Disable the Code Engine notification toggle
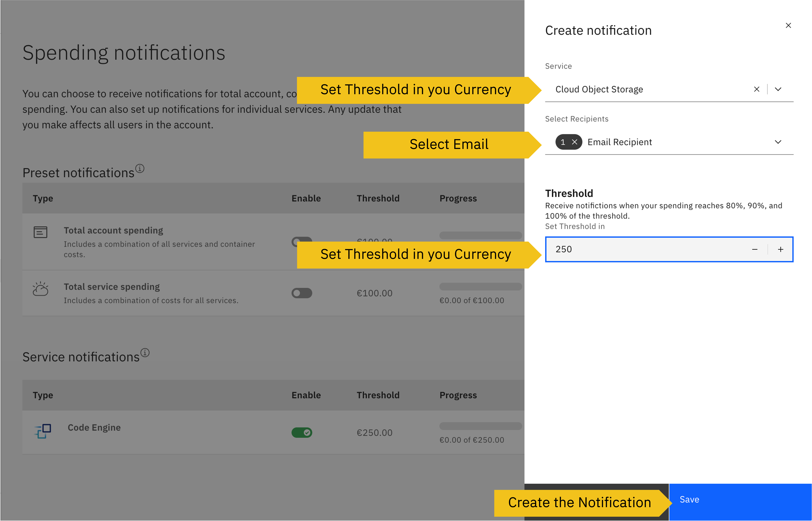 point(302,432)
